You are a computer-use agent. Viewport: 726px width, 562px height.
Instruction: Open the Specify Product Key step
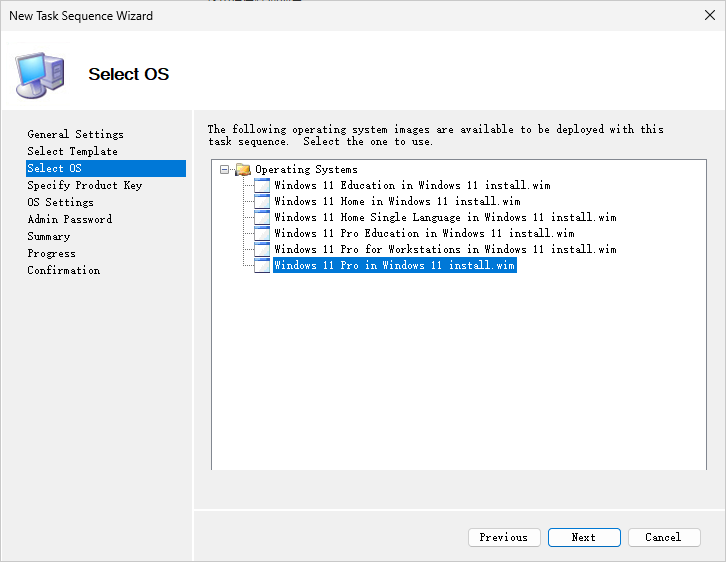click(x=85, y=185)
